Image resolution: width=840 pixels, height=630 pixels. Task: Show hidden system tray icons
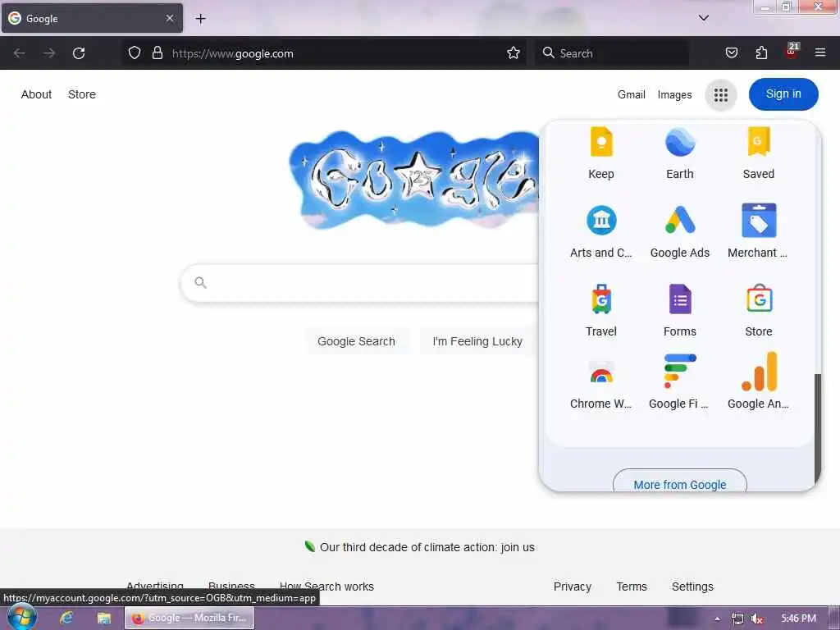point(717,619)
